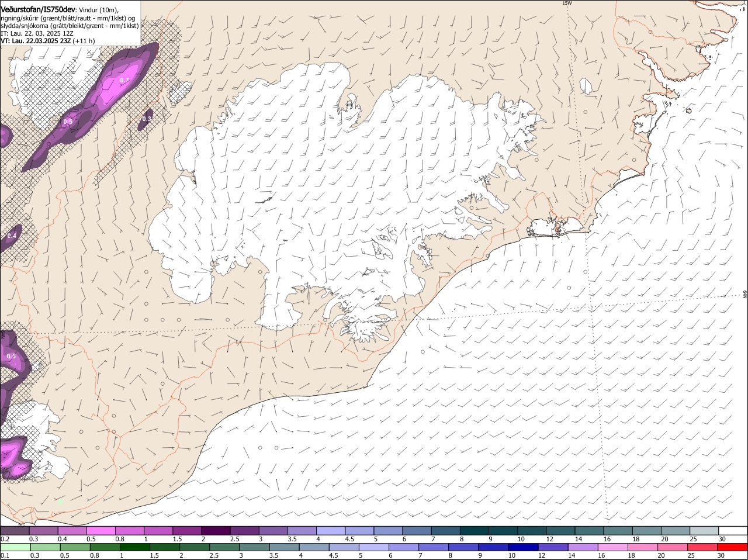The image size is (748, 560).
Task: Select bottom legend swatch between 0.8 and 1
Action: (x=105, y=547)
